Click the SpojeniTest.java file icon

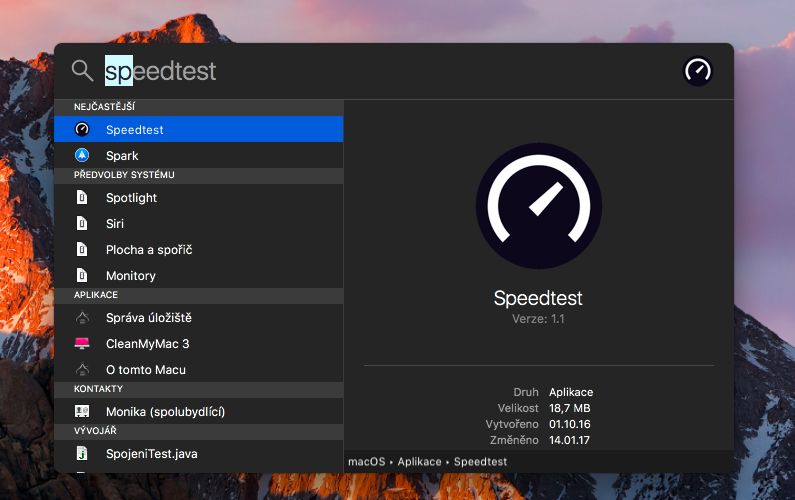[x=83, y=454]
